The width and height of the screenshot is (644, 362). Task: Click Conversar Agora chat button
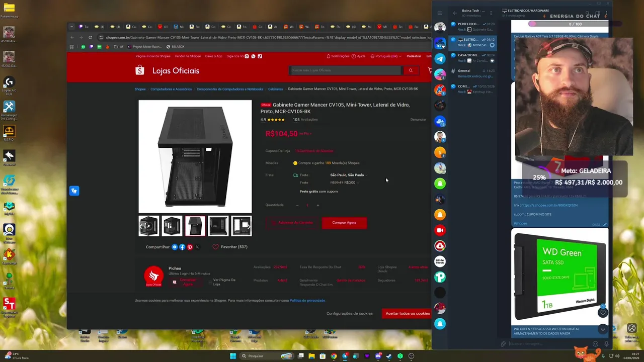tap(185, 282)
